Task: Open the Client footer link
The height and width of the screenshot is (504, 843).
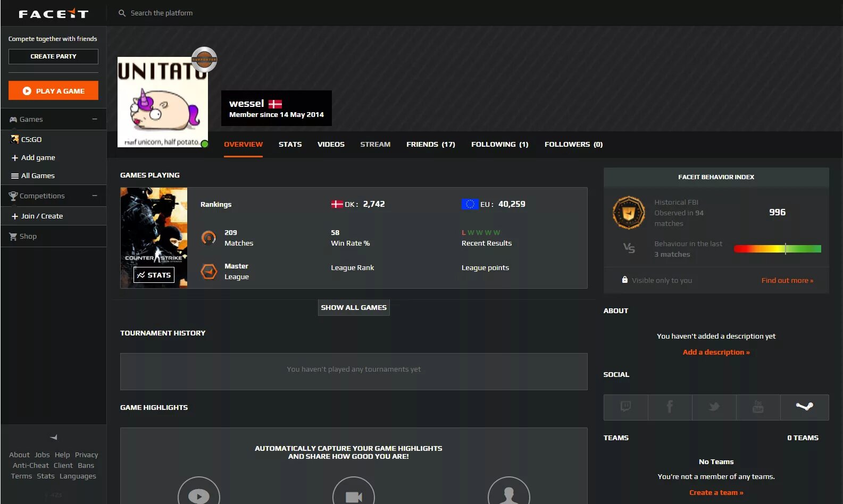Action: point(63,466)
